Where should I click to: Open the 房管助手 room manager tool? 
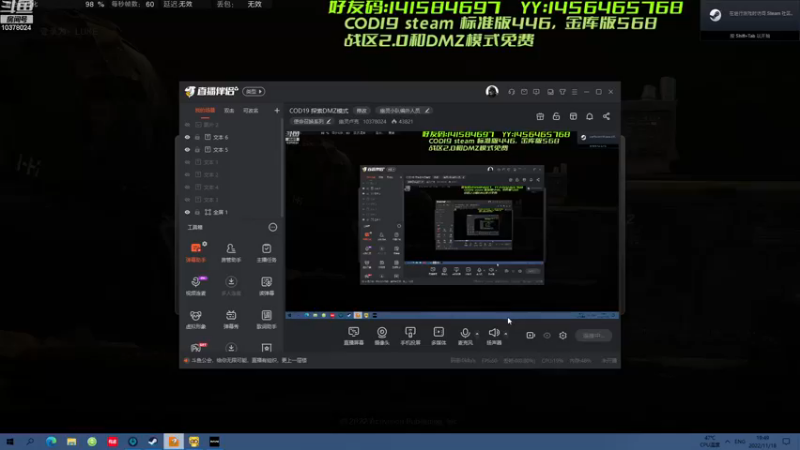[x=231, y=252]
